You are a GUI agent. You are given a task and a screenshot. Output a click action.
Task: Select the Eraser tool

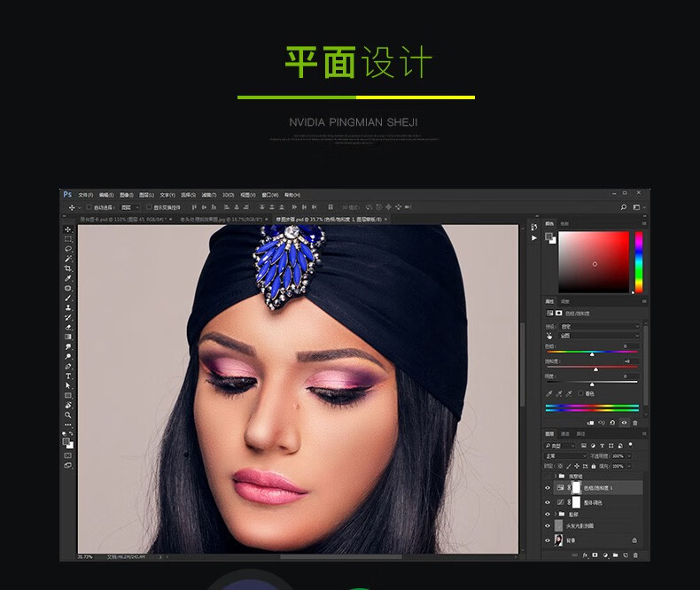68,327
